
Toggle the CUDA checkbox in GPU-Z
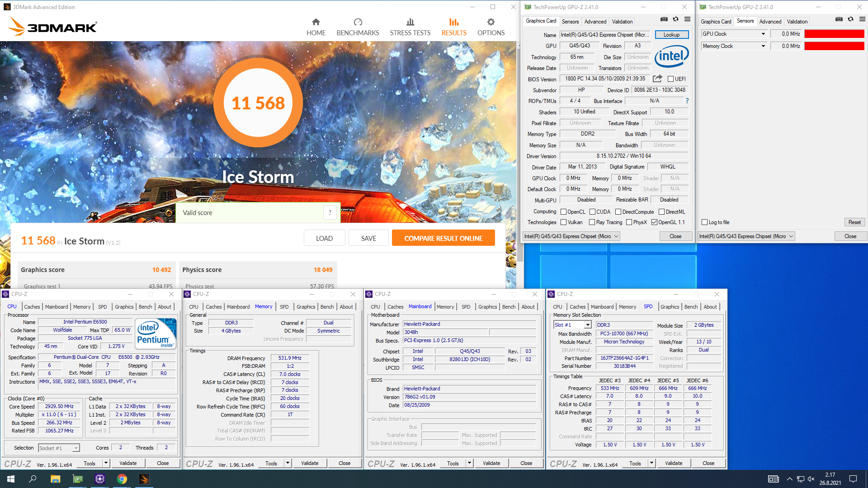click(x=592, y=212)
